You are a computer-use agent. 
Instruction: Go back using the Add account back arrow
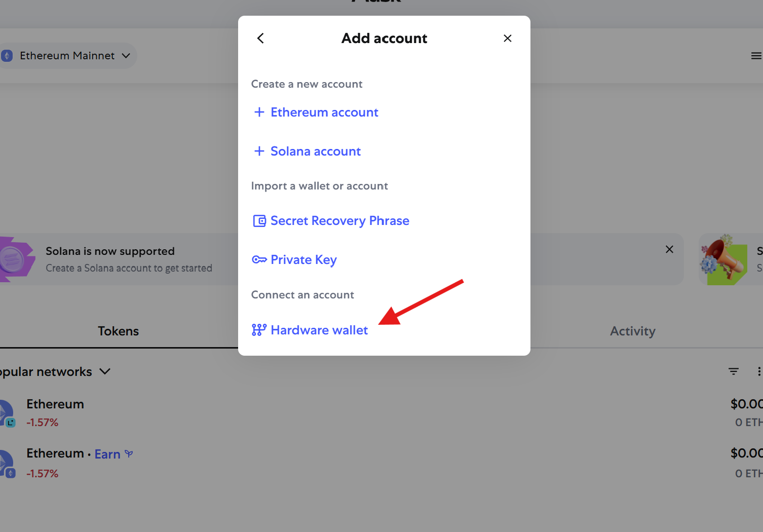[260, 39]
